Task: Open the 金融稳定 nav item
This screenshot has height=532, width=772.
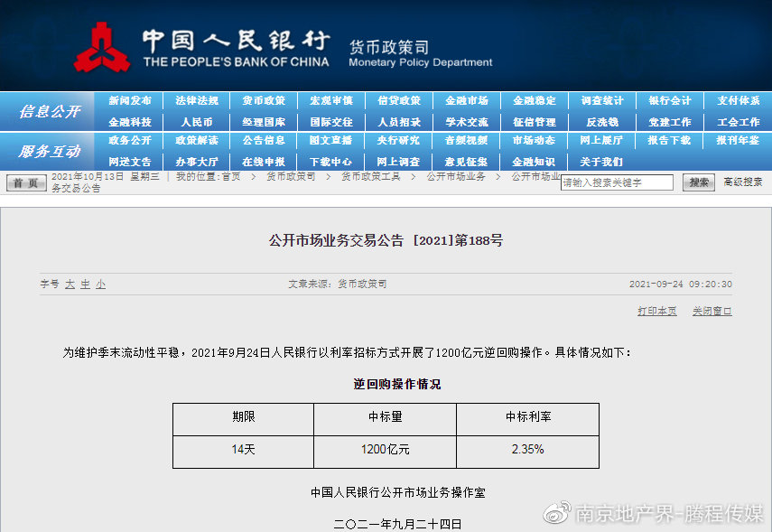Action: tap(535, 100)
